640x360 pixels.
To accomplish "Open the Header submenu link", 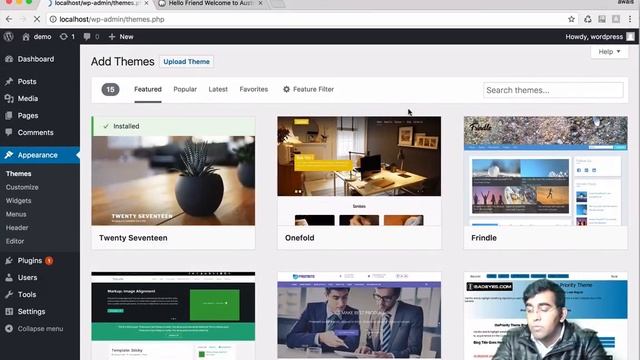I will pos(17,227).
